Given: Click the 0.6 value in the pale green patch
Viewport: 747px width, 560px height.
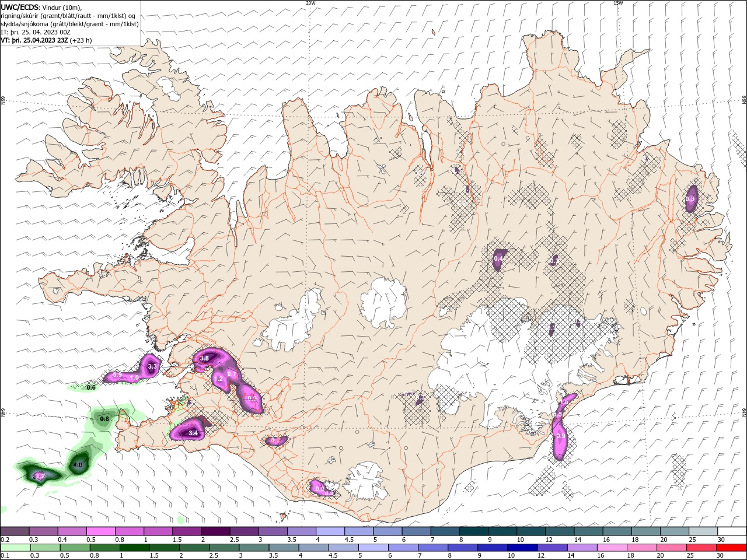Looking at the screenshot, I should click(91, 387).
